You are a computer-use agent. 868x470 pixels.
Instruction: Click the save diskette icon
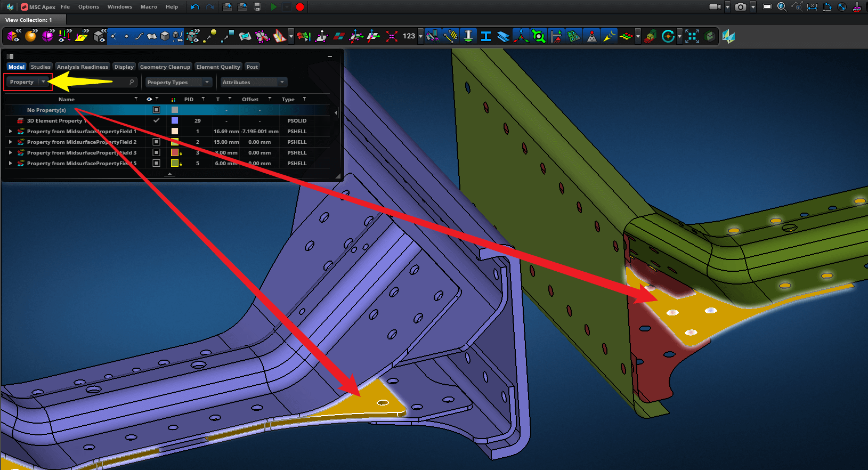[x=257, y=7]
